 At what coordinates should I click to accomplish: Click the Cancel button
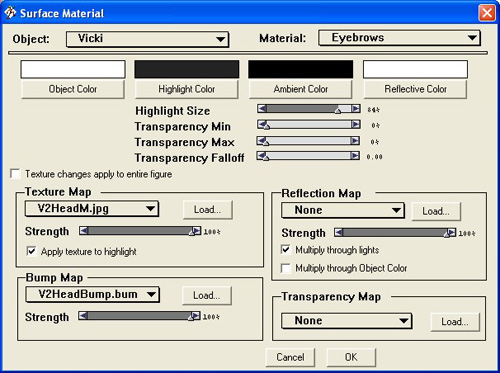[290, 357]
